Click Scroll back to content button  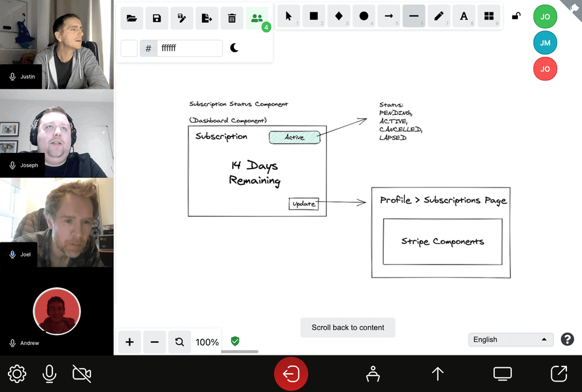348,327
